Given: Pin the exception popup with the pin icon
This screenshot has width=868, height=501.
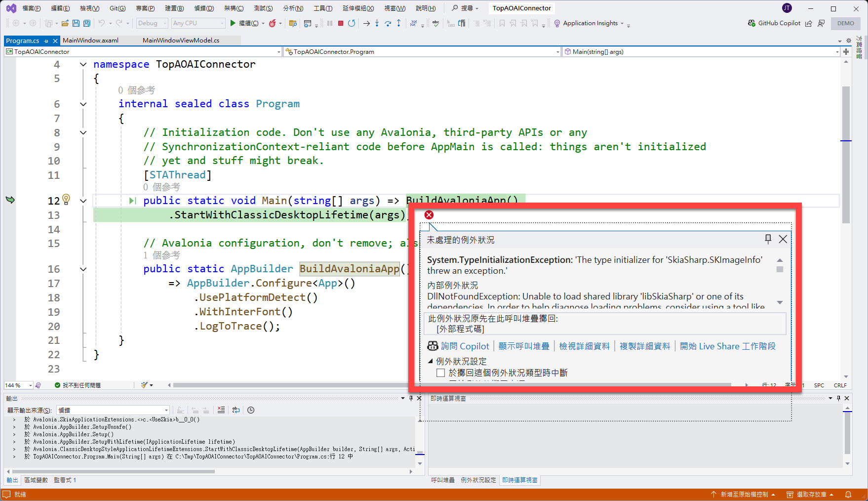Looking at the screenshot, I should (x=768, y=239).
